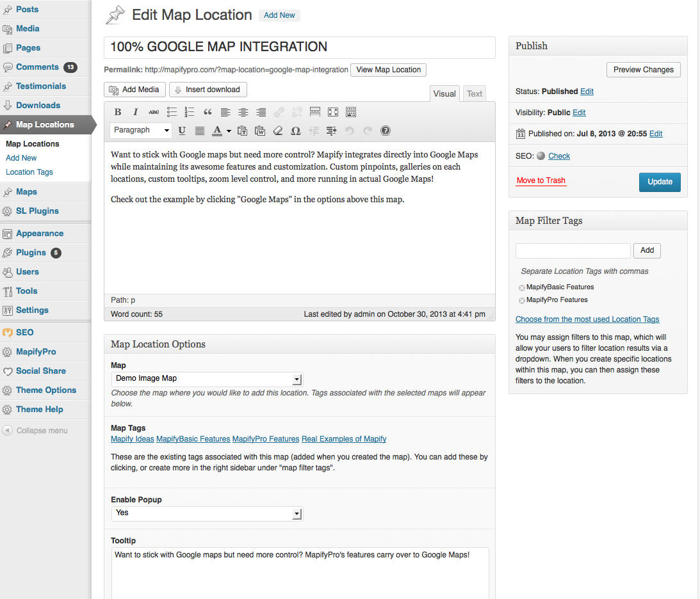
Task: Open Testimonials menu
Action: point(41,86)
